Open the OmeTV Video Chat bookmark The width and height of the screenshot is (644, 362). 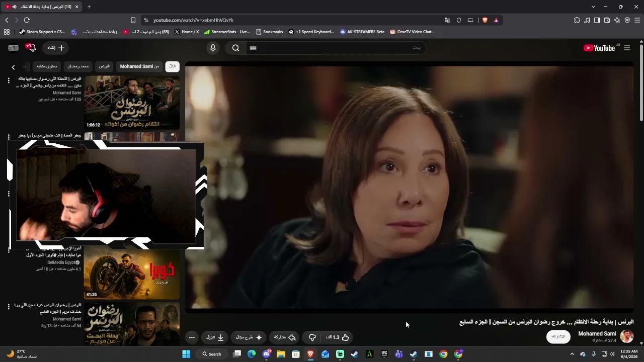coord(412,32)
